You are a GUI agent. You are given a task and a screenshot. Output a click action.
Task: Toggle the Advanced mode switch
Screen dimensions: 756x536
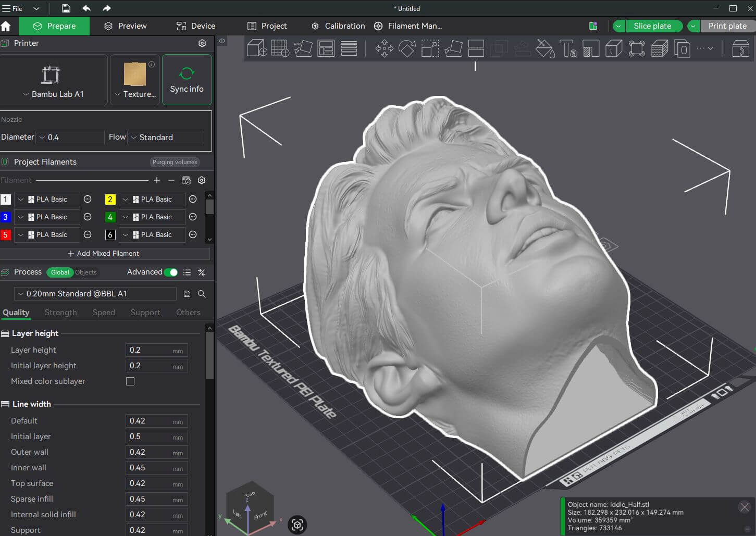[171, 272]
